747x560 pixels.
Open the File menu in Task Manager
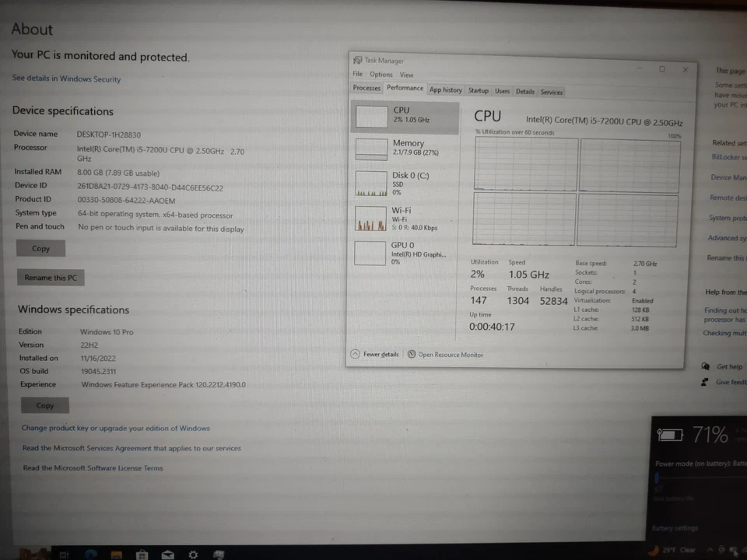(x=357, y=74)
